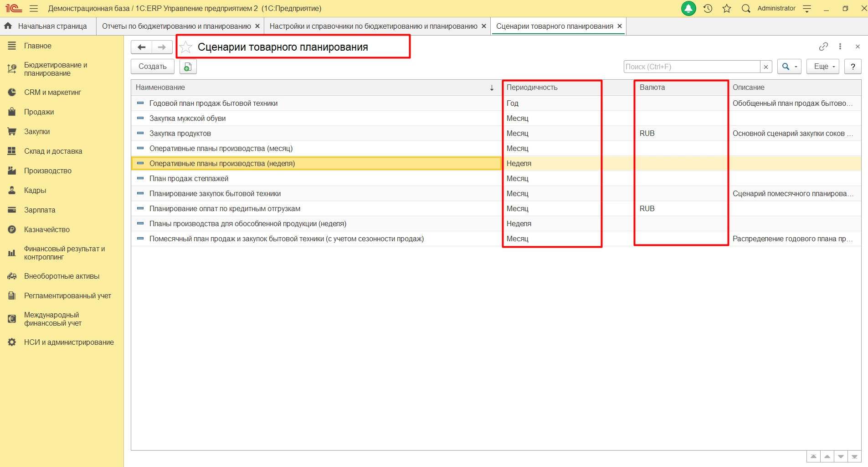Select row Годовой план продаж бытовой техники
This screenshot has width=868, height=467.
tap(496, 103)
